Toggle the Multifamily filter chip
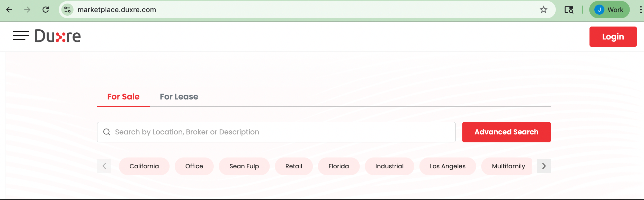Screen dimensions: 644x200 tap(508, 166)
